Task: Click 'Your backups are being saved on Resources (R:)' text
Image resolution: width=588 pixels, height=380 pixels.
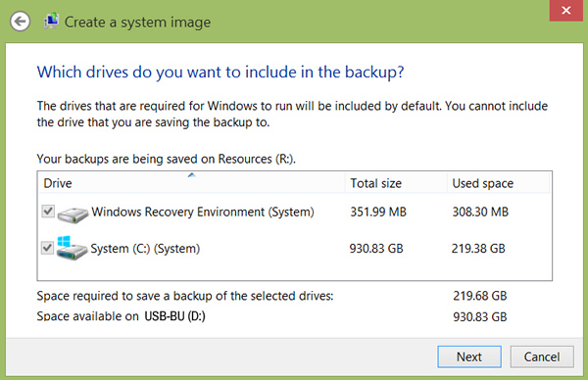Action: 167,159
